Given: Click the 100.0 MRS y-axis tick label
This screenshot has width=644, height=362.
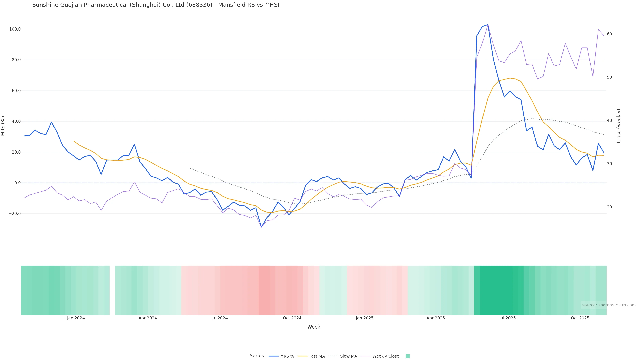Looking at the screenshot, I should pos(15,29).
